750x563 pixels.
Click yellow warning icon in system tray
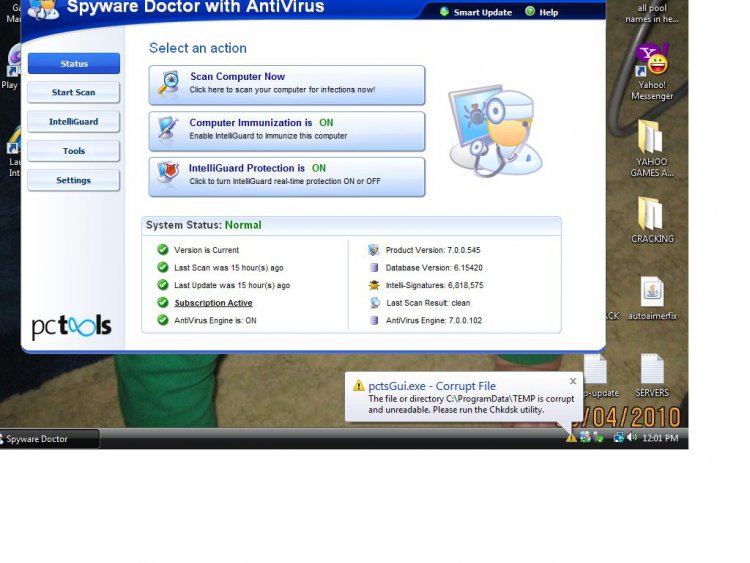(571, 438)
